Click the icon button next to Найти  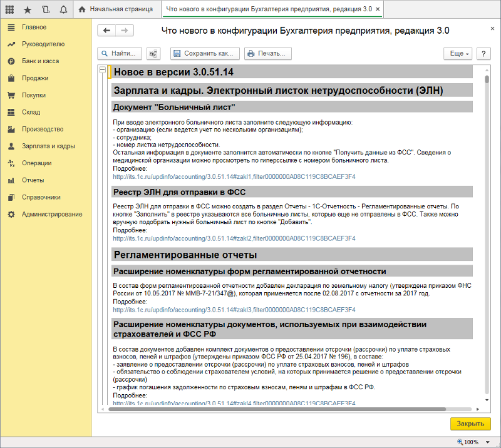pos(153,54)
